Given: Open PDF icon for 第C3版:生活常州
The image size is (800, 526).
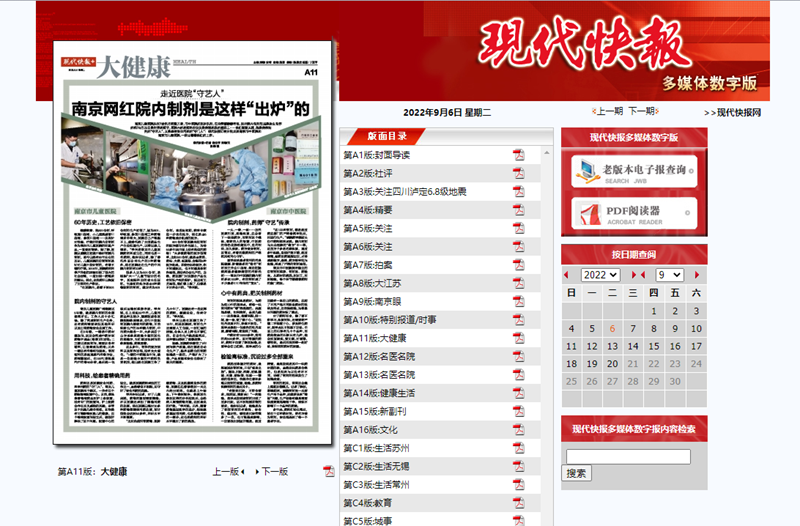Looking at the screenshot, I should click(518, 485).
